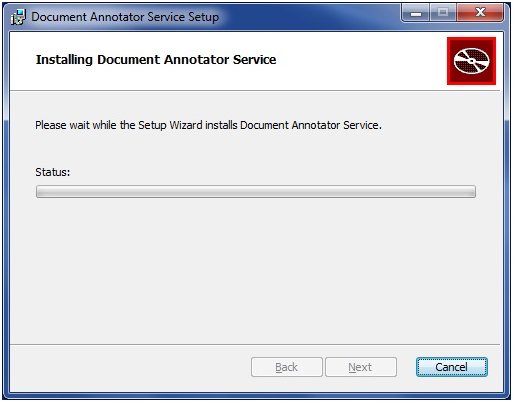Click the greyed-out Next button
The image size is (514, 402).
click(x=361, y=367)
